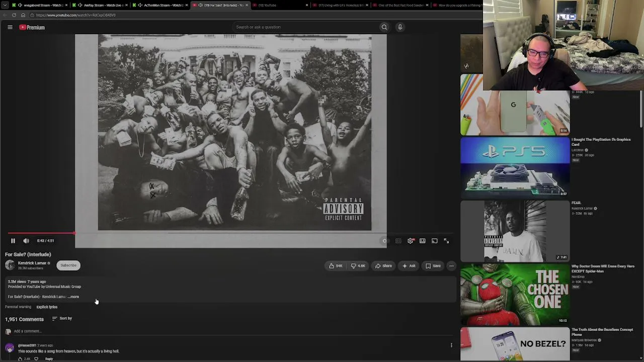Open the comments Sort by menu

(x=62, y=318)
